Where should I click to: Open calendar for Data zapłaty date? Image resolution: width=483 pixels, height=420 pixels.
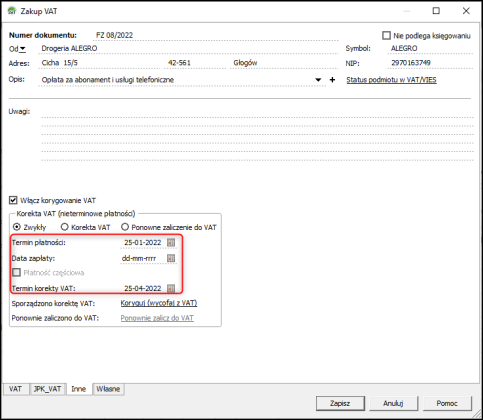(171, 258)
